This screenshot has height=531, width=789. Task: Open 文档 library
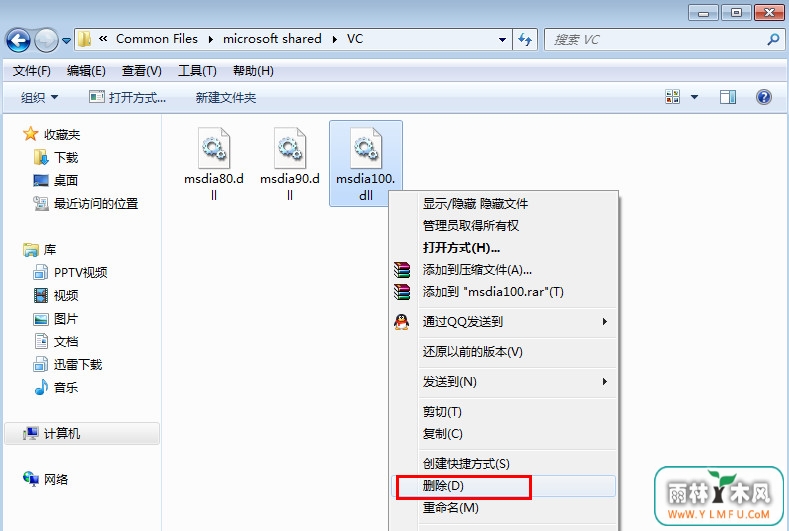click(55, 342)
